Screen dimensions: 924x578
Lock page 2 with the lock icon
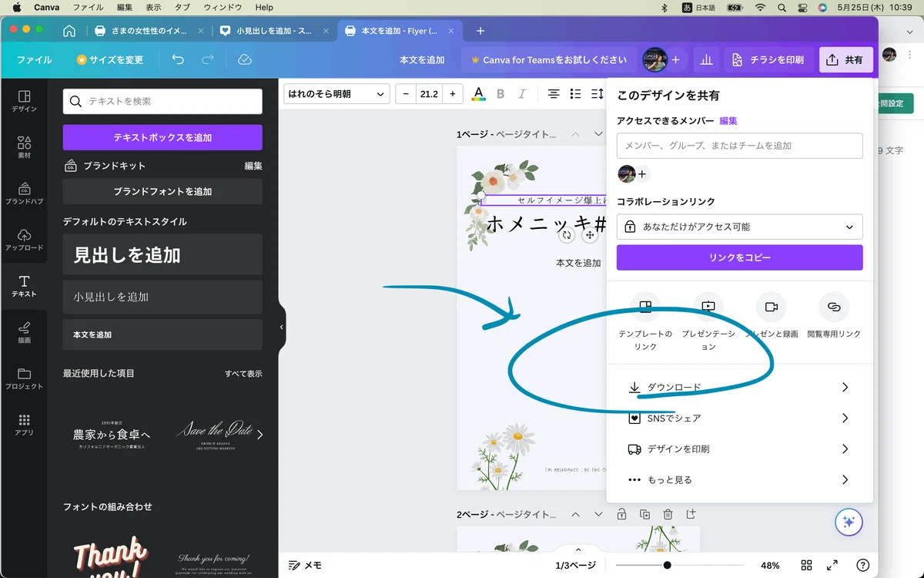pos(621,514)
